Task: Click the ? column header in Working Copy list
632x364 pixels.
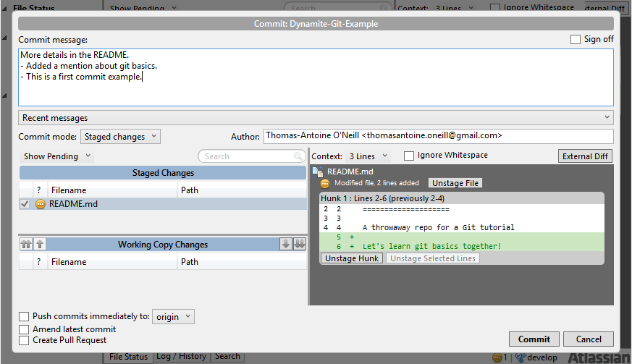Action: click(x=38, y=262)
